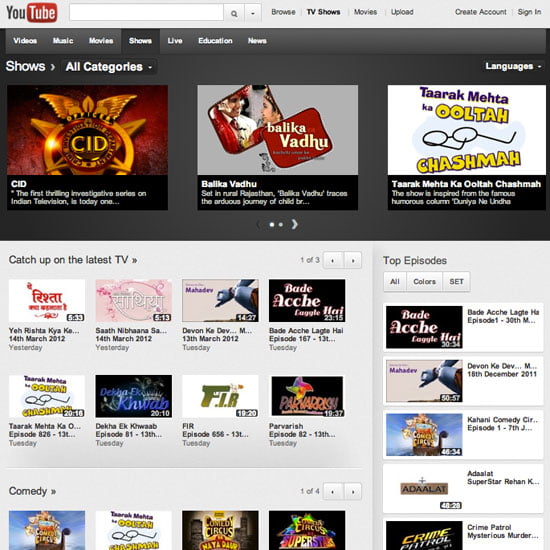Open the search options dropdown arrow
This screenshot has height=550, width=550.
click(x=253, y=13)
